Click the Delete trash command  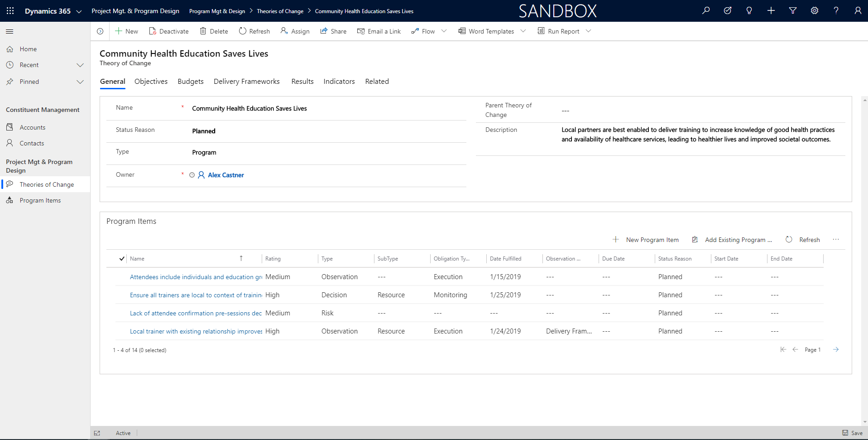tap(214, 31)
